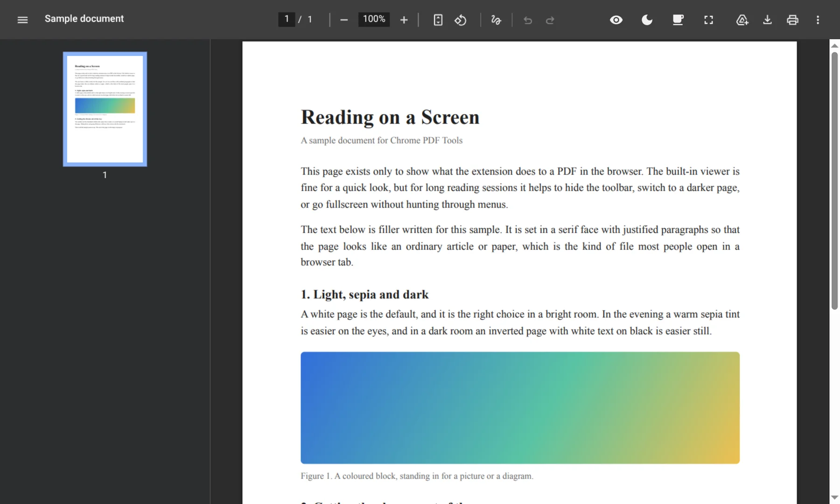Click the scrollbar down arrow

(x=834, y=497)
